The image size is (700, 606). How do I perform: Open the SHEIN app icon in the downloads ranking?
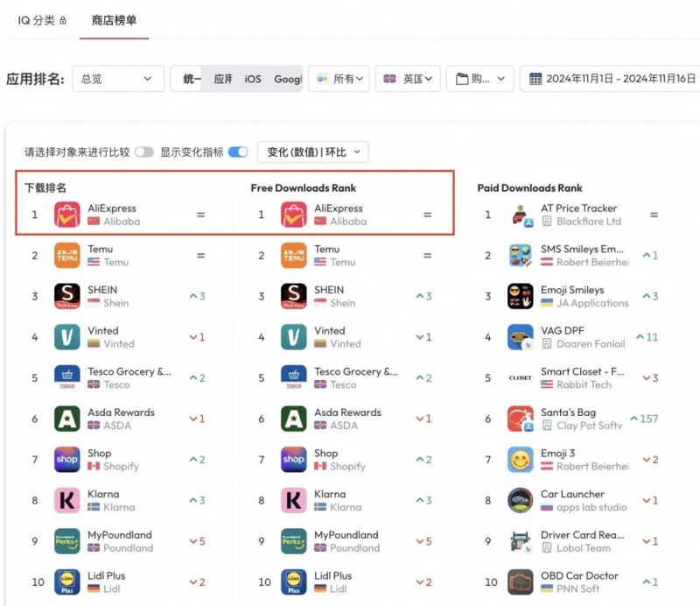pyautogui.click(x=67, y=296)
